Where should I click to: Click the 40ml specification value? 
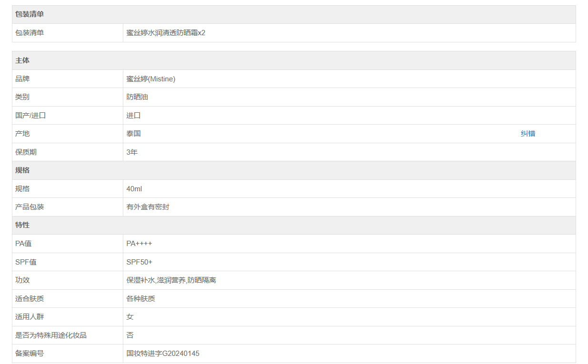tap(134, 189)
